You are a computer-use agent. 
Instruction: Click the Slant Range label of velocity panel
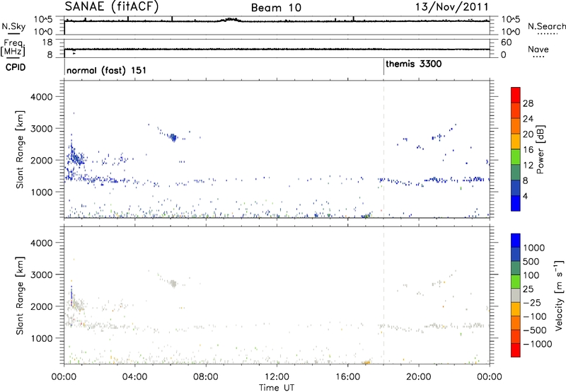click(21, 296)
